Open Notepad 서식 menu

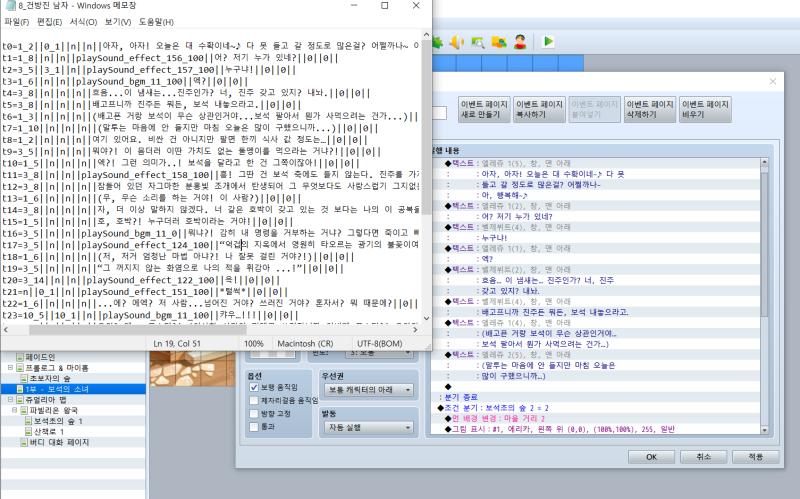[x=83, y=22]
